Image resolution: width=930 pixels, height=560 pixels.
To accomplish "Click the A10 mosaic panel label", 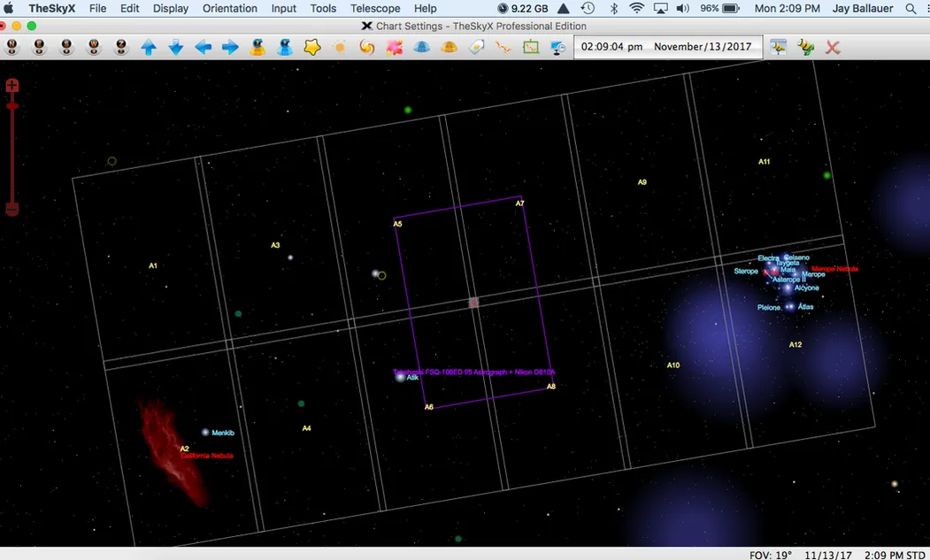I will (673, 364).
